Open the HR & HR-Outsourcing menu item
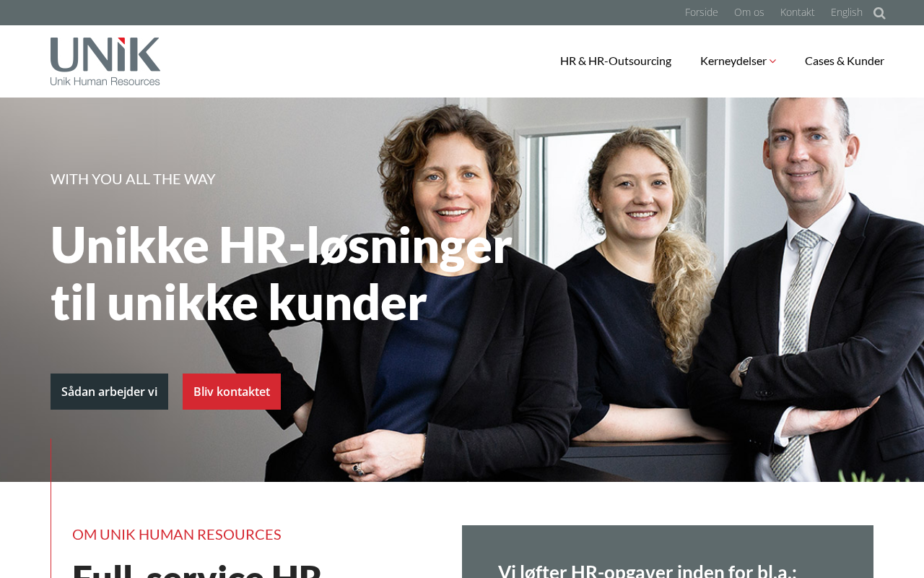 click(x=616, y=61)
